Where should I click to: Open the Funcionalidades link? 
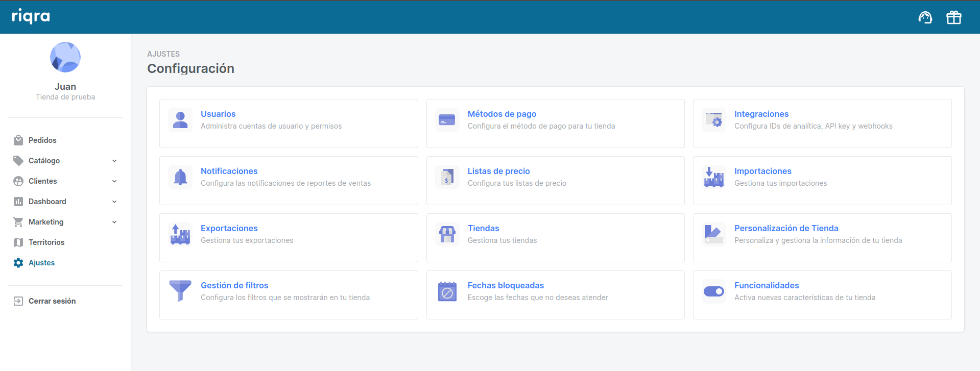tap(767, 285)
